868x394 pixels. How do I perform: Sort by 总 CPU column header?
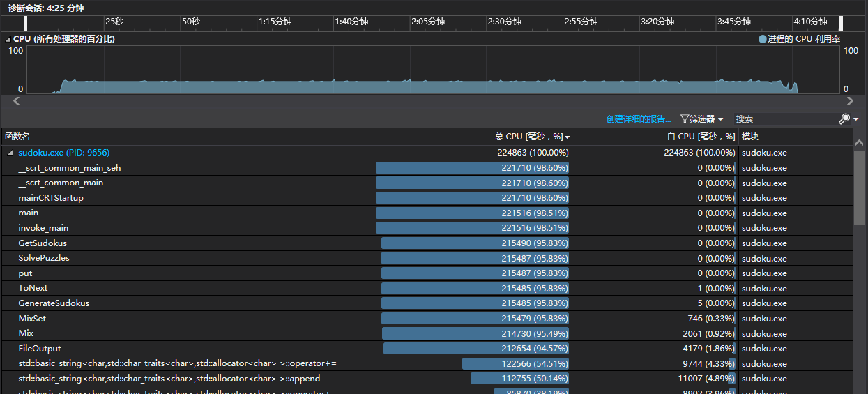[x=471, y=137]
